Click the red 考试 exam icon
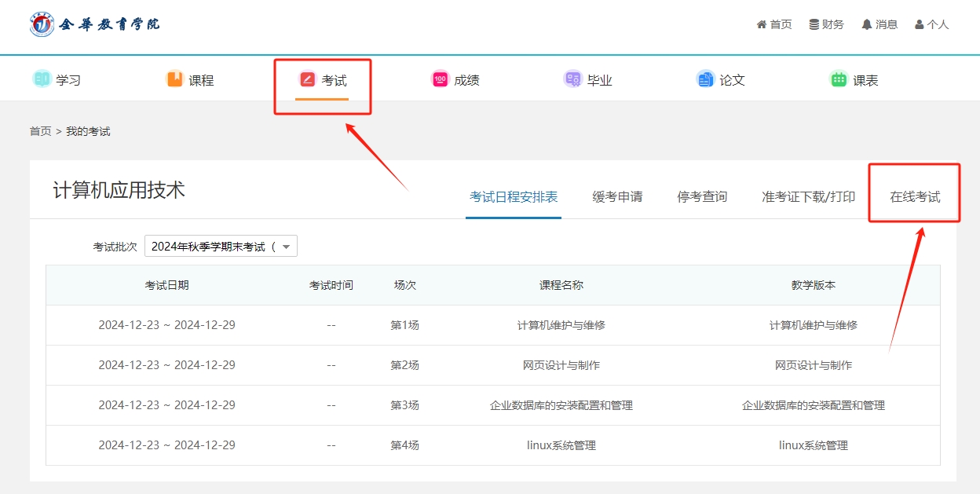Viewport: 980px width, 494px height. 308,79
